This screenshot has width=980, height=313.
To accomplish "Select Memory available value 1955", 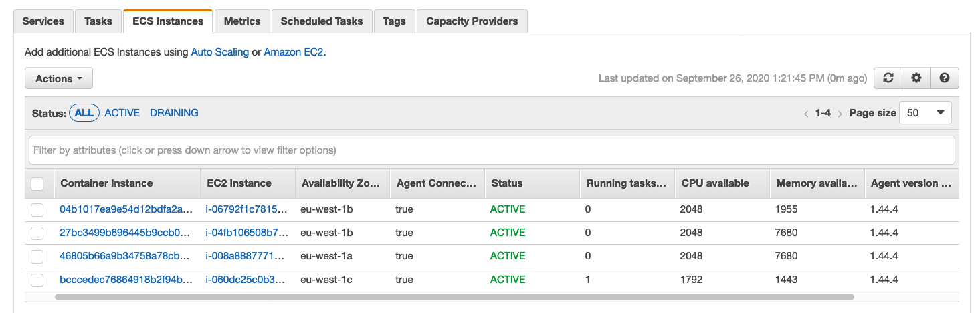I will pyautogui.click(x=787, y=209).
